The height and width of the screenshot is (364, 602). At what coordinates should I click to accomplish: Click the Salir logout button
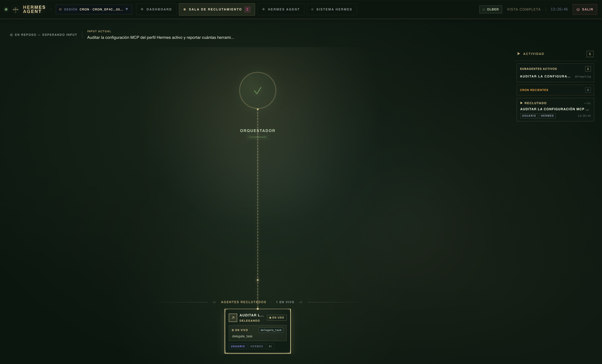tap(585, 9)
